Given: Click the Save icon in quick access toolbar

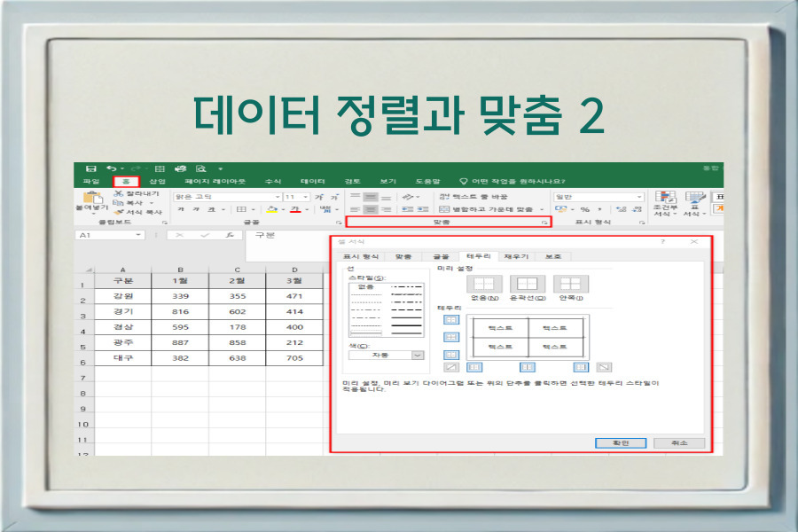Looking at the screenshot, I should point(91,168).
